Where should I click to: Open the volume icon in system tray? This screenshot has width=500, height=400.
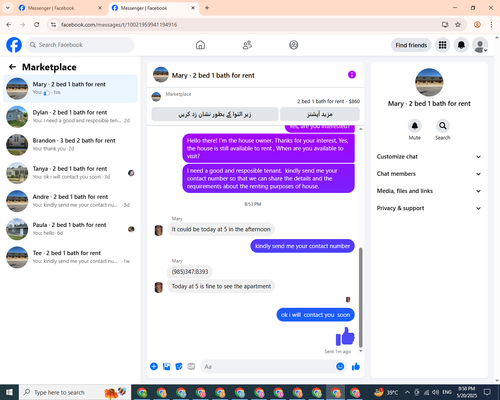point(435,392)
